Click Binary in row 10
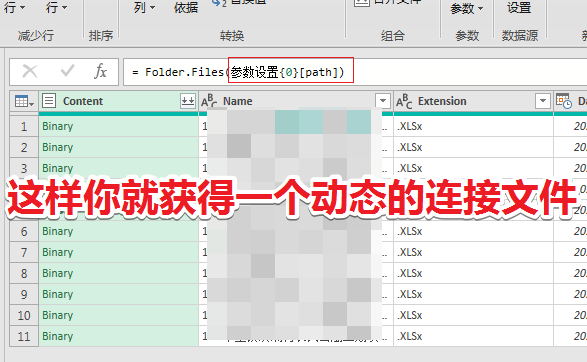This screenshot has height=362, width=587. point(57,315)
